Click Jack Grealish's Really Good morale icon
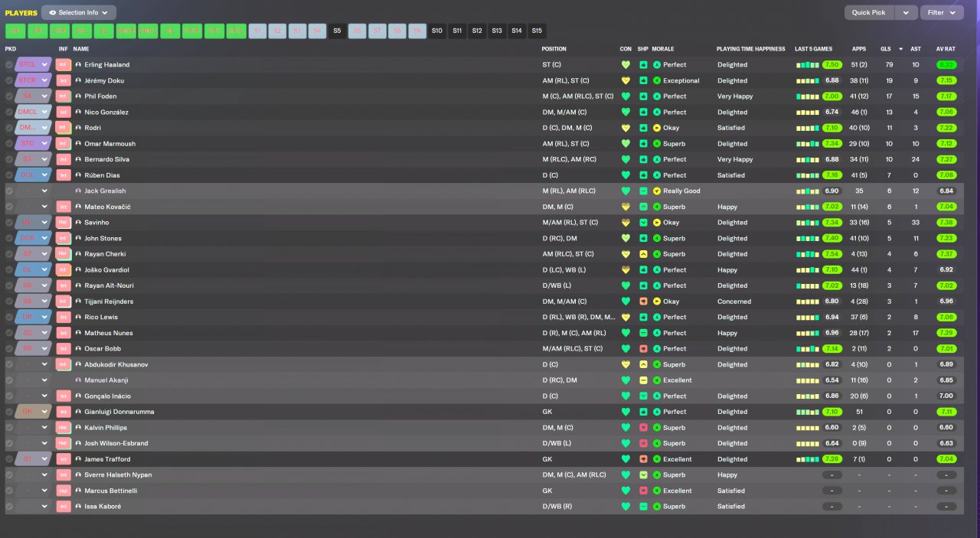Screen dimensions: 980x538 (657, 191)
